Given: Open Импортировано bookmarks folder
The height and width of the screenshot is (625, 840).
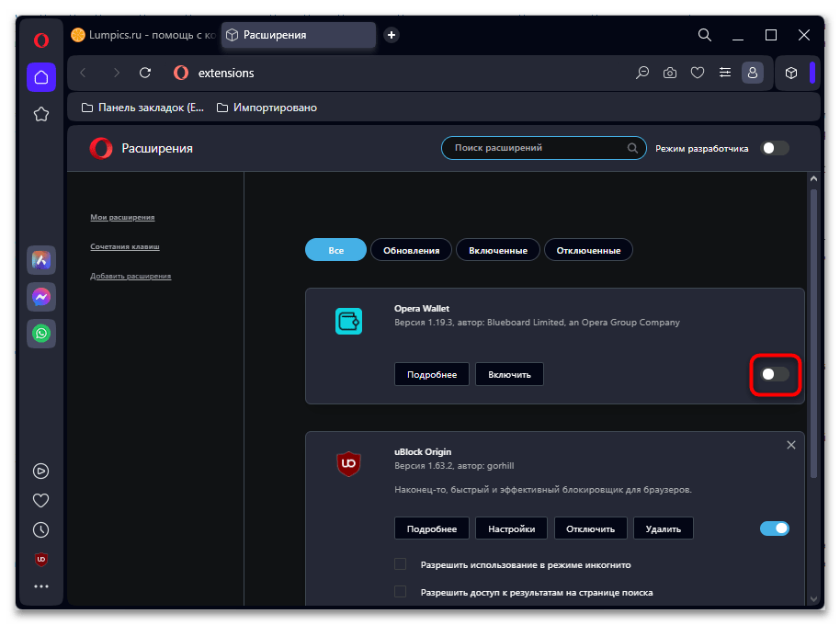Looking at the screenshot, I should click(267, 108).
